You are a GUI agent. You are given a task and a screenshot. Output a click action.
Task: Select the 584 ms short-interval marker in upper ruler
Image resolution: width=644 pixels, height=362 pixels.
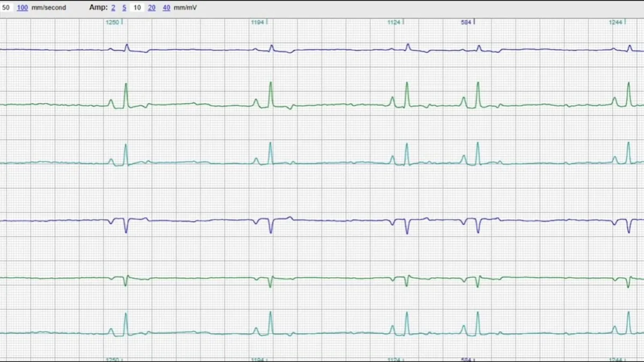click(x=467, y=23)
